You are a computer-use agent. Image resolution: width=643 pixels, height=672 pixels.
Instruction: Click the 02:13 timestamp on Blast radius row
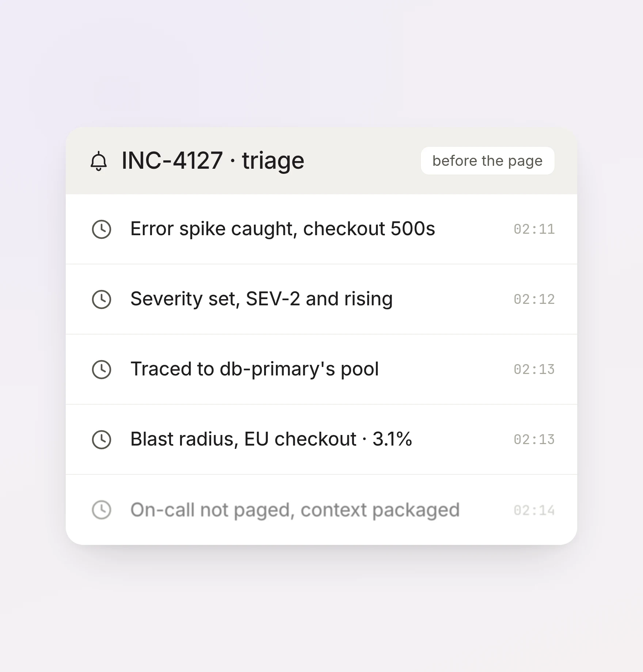(x=534, y=440)
